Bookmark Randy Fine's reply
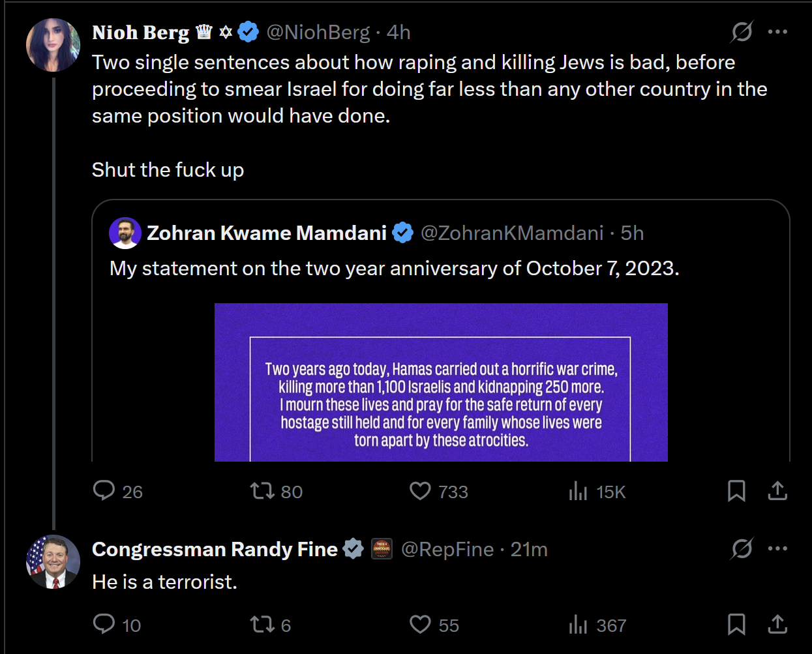The image size is (812, 654). (736, 624)
